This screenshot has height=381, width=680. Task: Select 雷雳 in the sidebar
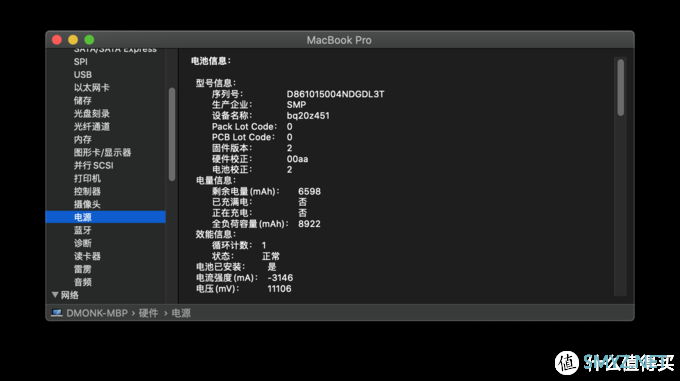point(82,269)
